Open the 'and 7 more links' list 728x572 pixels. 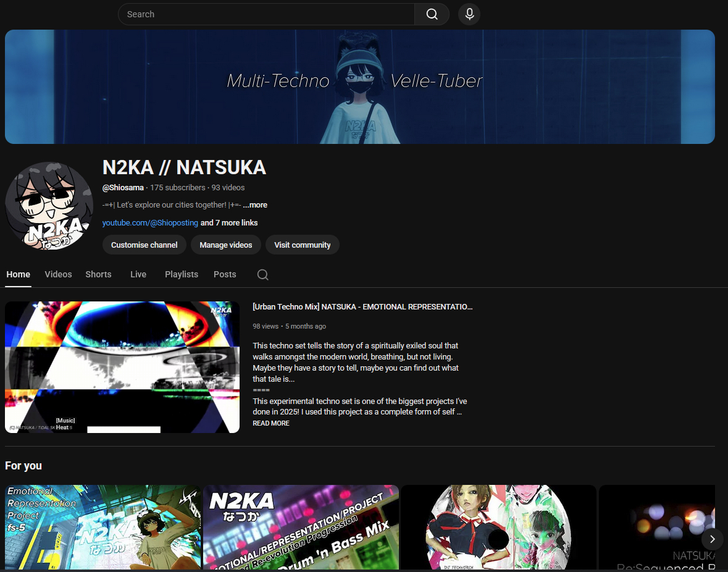click(229, 223)
